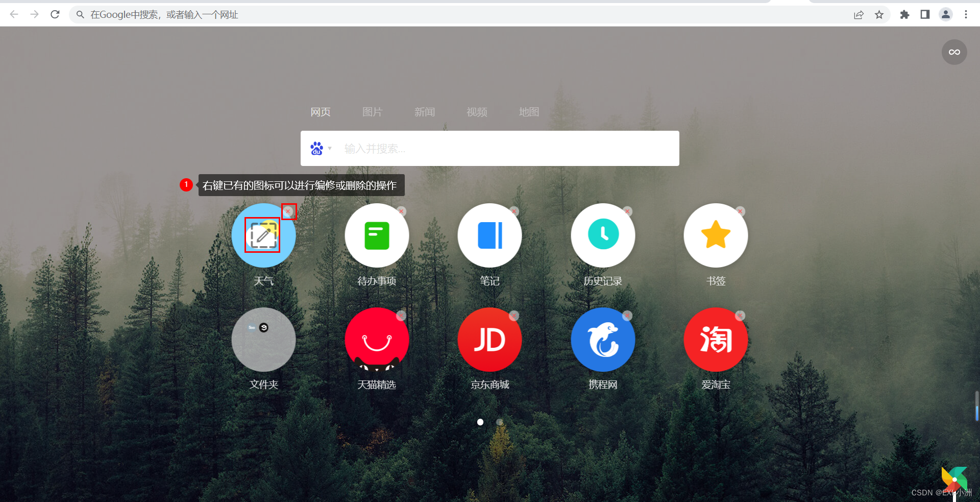This screenshot has height=502, width=980.
Task: Open the 历史记录 history clock icon
Action: click(603, 235)
